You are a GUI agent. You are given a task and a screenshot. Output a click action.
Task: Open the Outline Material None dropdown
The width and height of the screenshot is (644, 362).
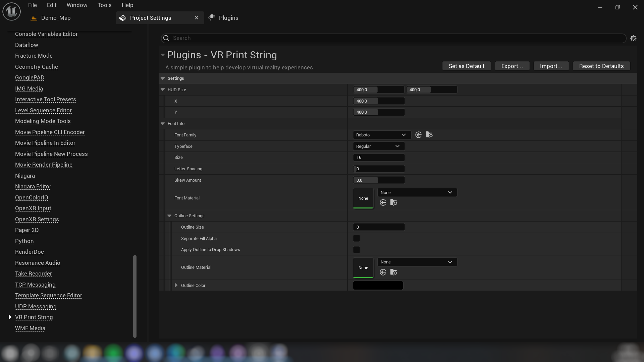417,262
